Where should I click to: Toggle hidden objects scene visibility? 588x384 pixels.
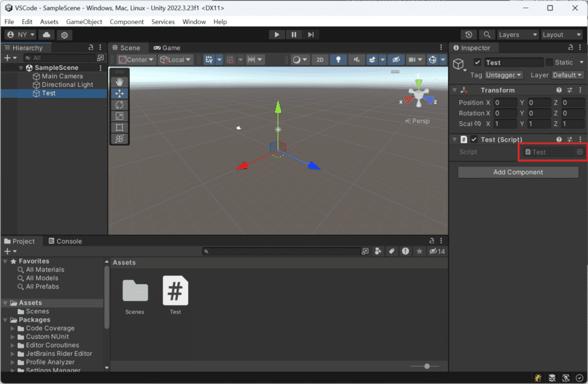(396, 60)
